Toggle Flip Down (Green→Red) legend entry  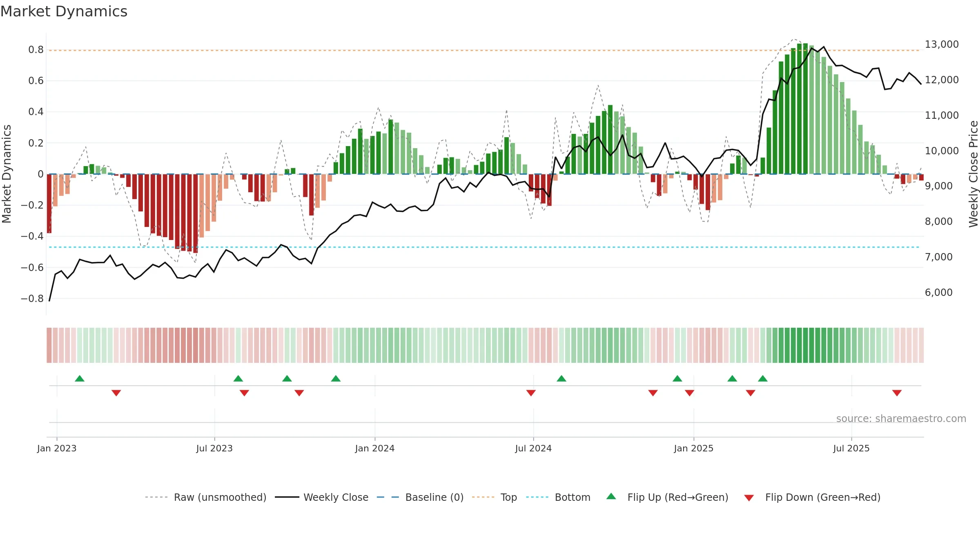(812, 497)
